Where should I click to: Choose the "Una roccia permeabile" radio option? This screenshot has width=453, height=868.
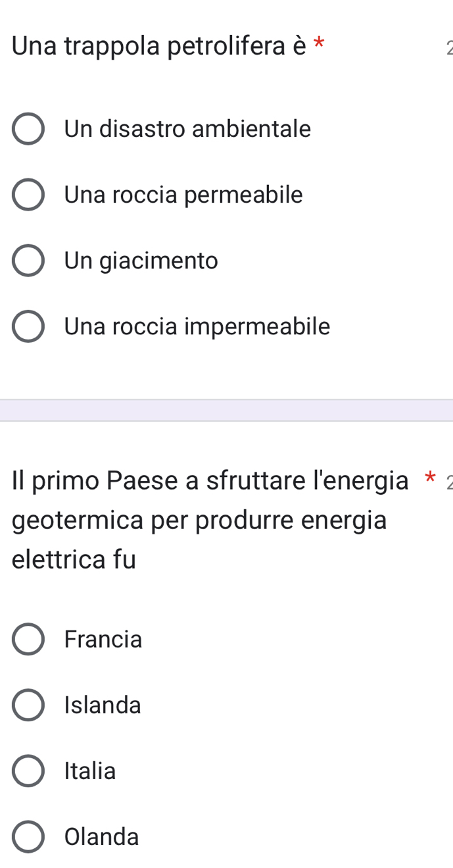(x=28, y=195)
